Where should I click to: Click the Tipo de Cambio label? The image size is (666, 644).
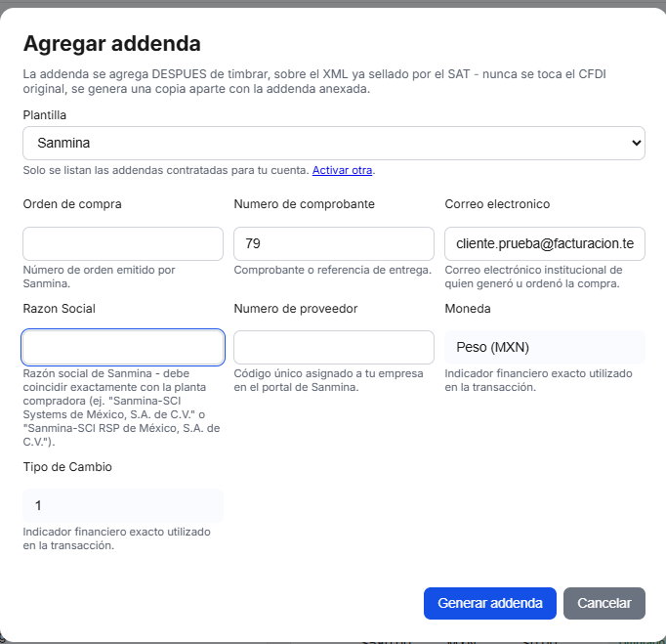[67, 467]
